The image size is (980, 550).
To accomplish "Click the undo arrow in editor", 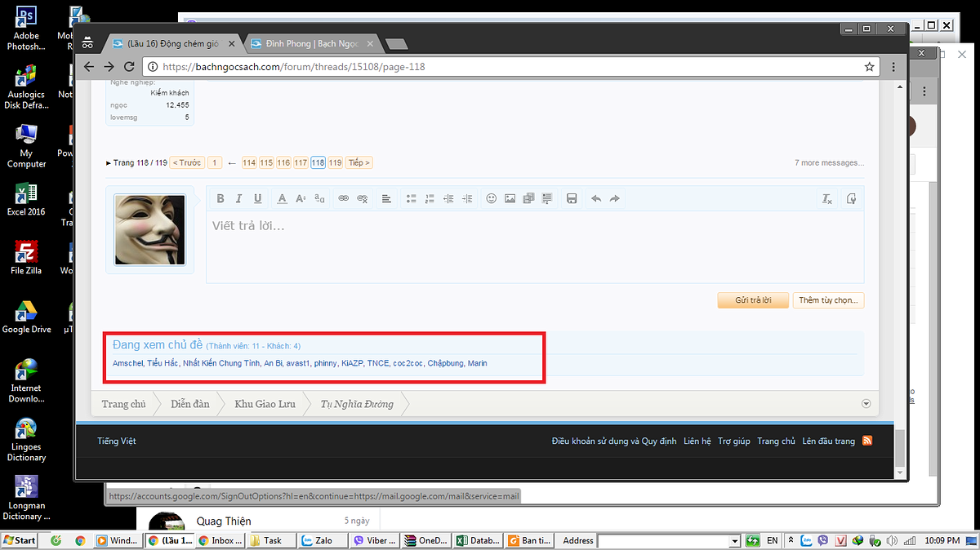I will pos(595,198).
